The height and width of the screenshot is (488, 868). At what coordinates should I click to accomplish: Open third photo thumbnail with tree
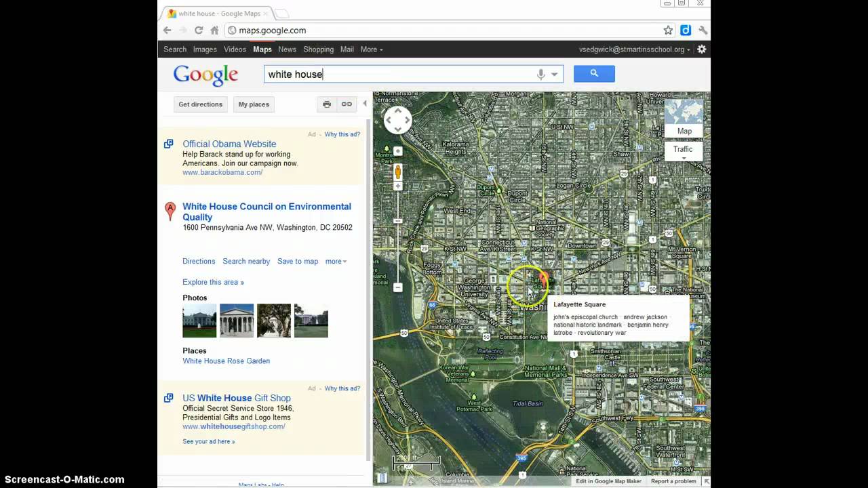274,321
